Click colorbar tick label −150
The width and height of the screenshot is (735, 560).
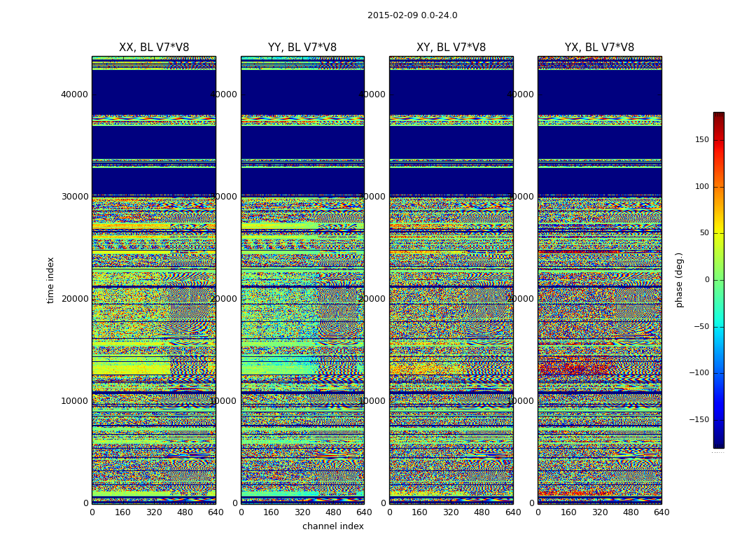pyautogui.click(x=699, y=420)
